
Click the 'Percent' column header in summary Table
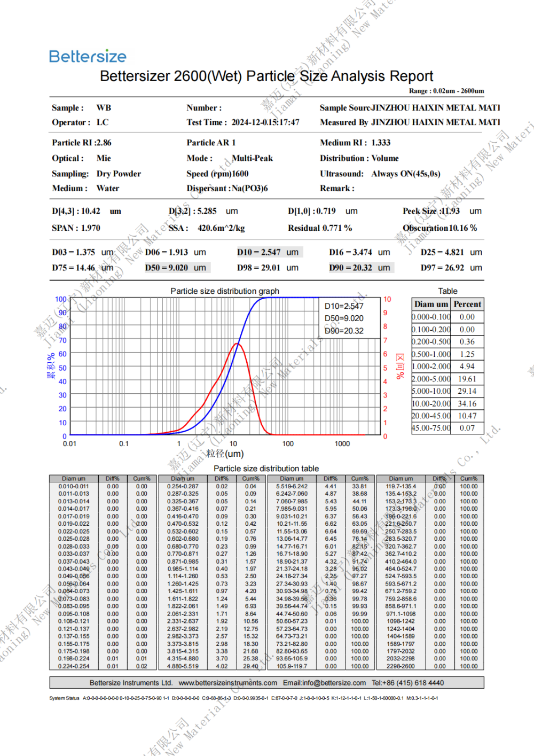pyautogui.click(x=467, y=304)
